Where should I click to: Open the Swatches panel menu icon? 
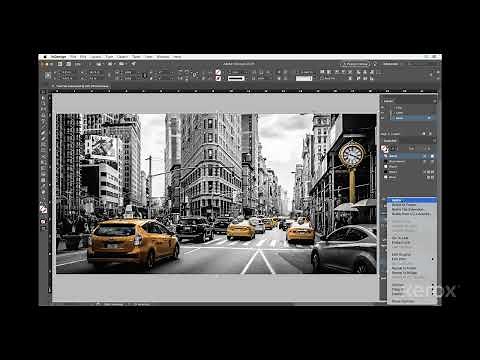click(x=434, y=141)
